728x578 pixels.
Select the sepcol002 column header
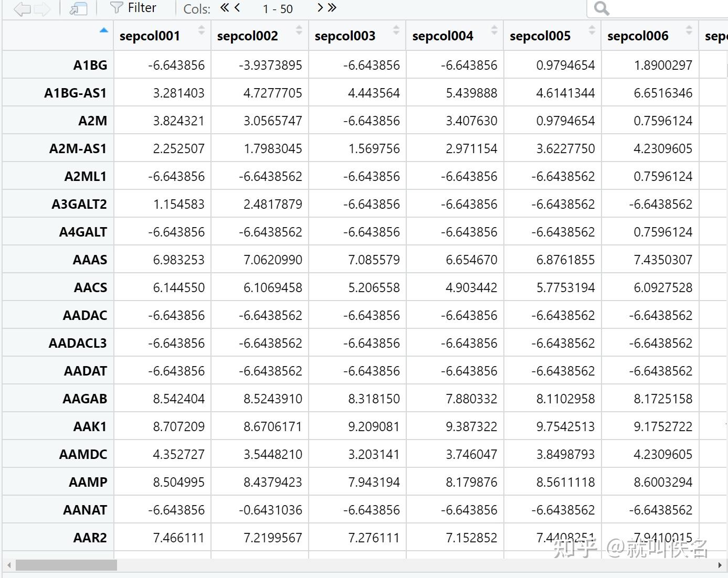(x=260, y=36)
